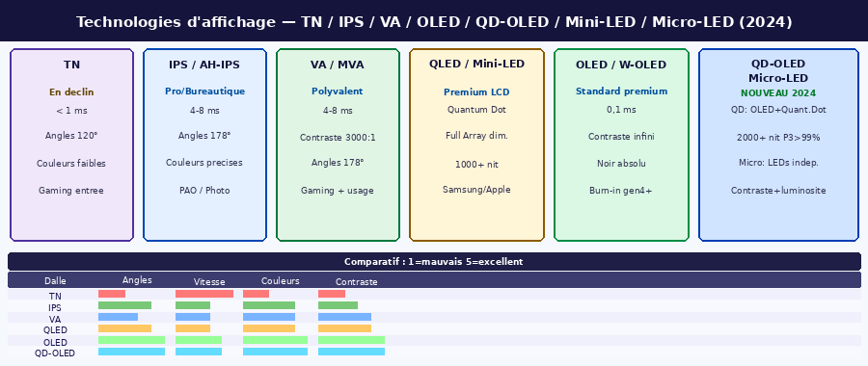Viewport: 868px width, 366px height.
Task: Select the TN technology card
Action: [x=71, y=144]
